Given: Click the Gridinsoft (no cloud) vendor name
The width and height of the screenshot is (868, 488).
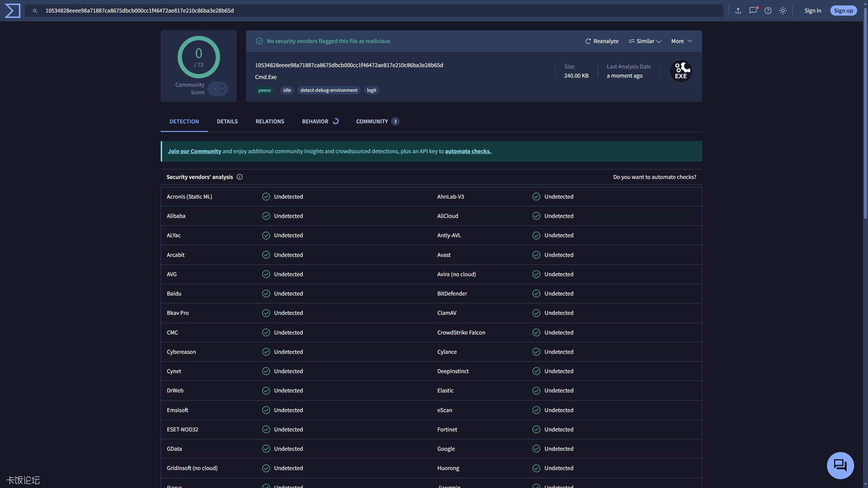Looking at the screenshot, I should [x=192, y=468].
